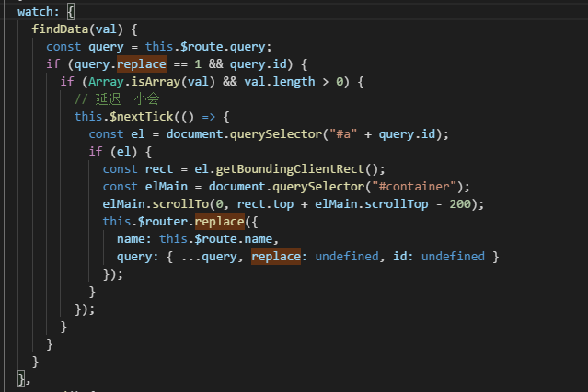Click the '"#a"' string literal
This screenshot has height=392, width=588.
pos(343,134)
